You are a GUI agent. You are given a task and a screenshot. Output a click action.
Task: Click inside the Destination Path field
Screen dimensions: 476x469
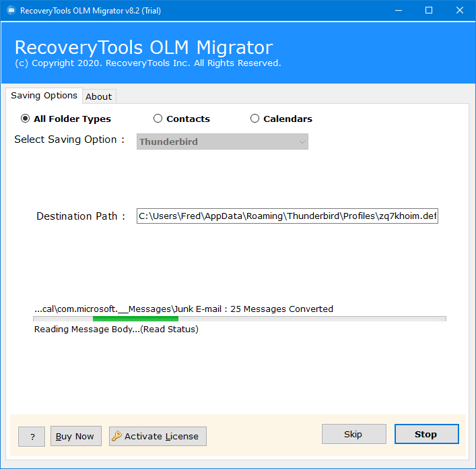(x=287, y=216)
